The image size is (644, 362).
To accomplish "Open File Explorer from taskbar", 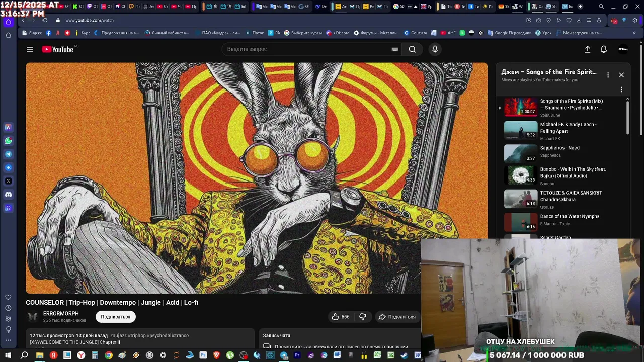I will click(40, 355).
